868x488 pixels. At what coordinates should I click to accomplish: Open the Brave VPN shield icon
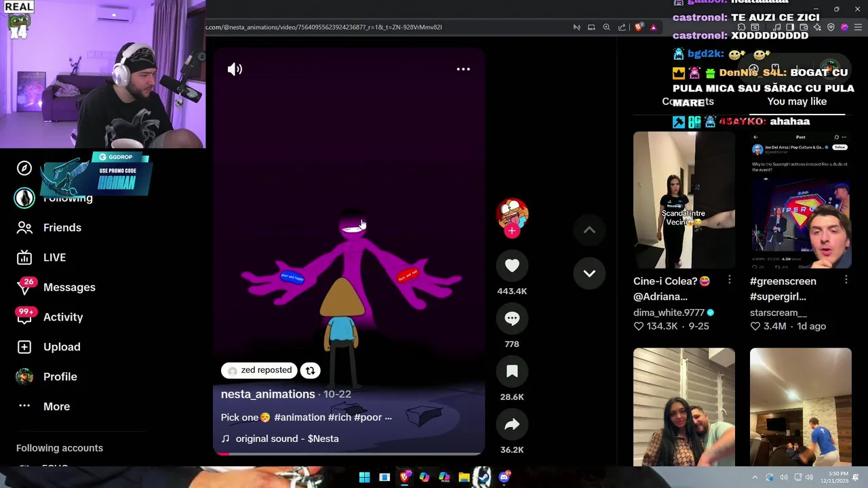coord(831,27)
